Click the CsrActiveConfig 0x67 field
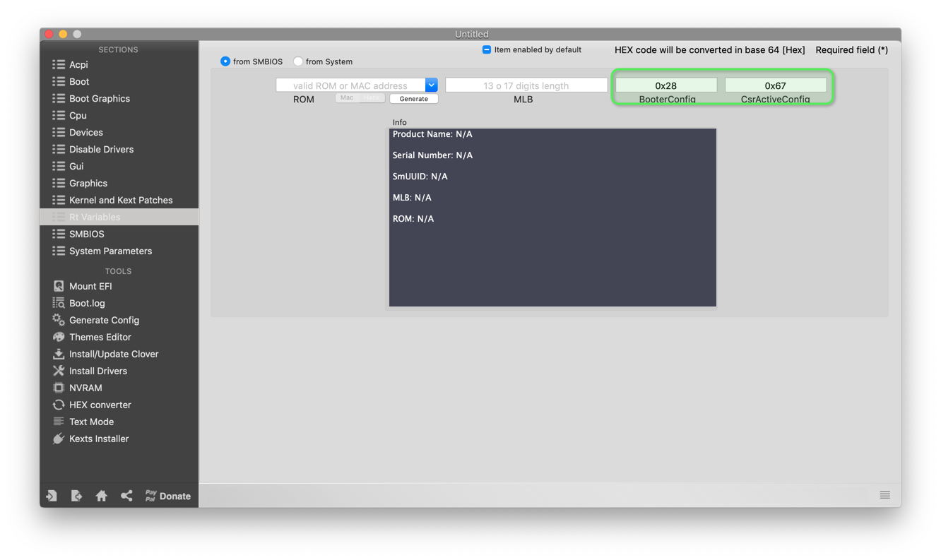This screenshot has height=560, width=941. [x=776, y=85]
